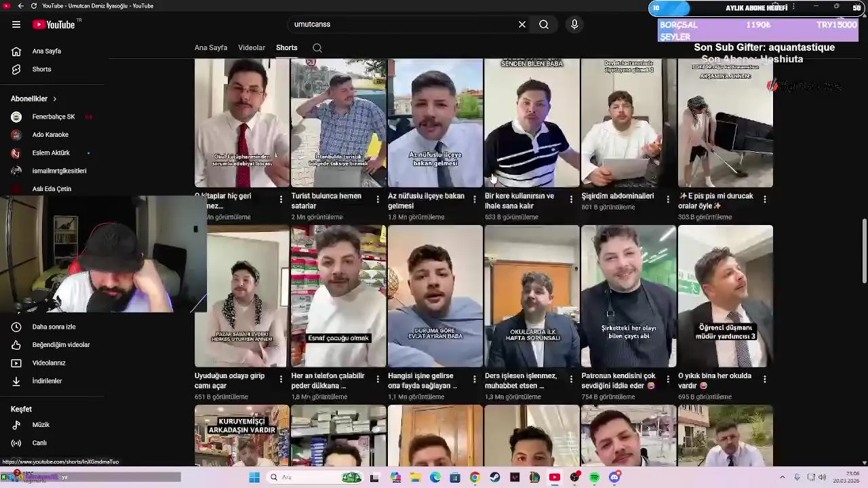The width and height of the screenshot is (868, 488).
Task: Click the taskbar Ara search box
Action: click(x=316, y=477)
